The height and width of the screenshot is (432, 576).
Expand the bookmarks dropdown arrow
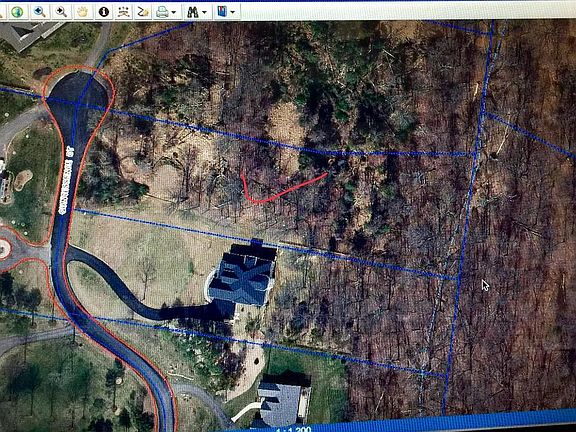pos(233,13)
